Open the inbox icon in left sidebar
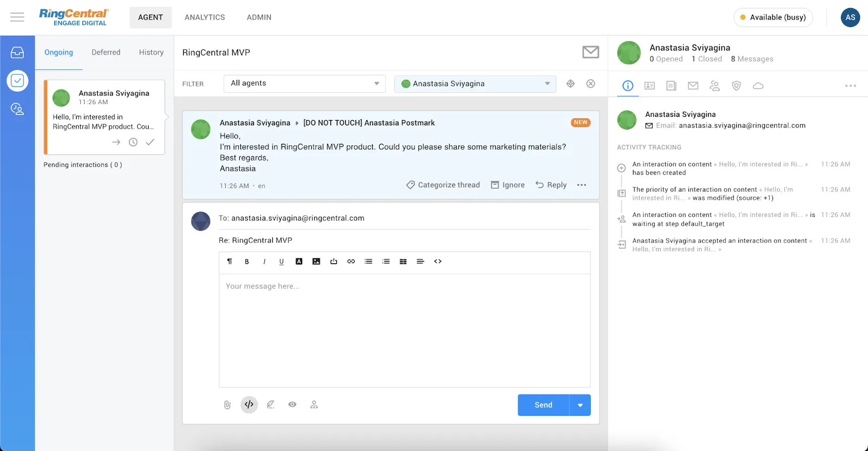Image resolution: width=868 pixels, height=451 pixels. click(x=17, y=53)
